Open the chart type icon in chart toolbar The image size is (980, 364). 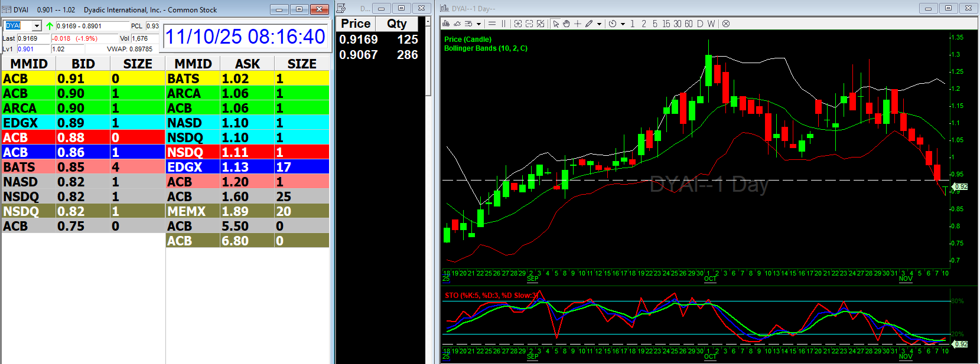pos(446,24)
